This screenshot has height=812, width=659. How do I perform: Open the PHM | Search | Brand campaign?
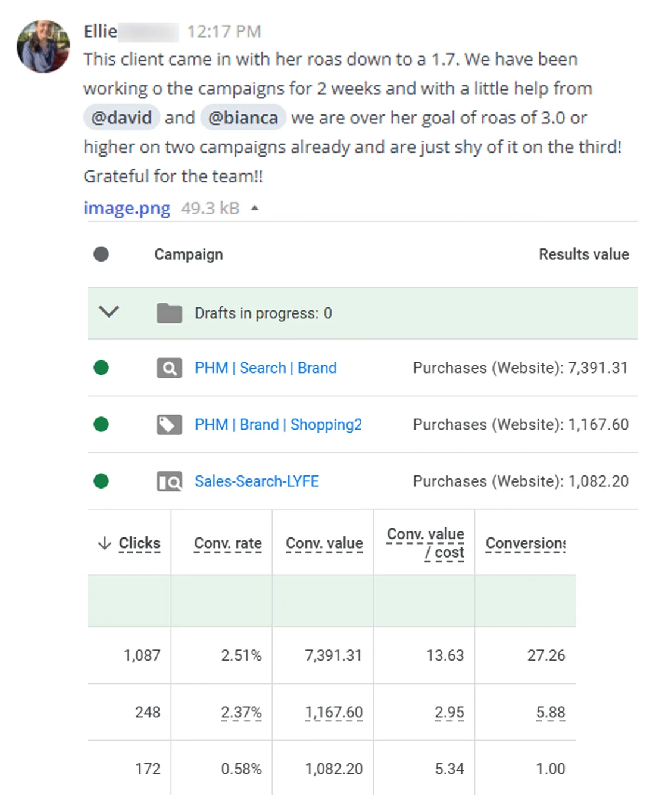[x=266, y=368]
